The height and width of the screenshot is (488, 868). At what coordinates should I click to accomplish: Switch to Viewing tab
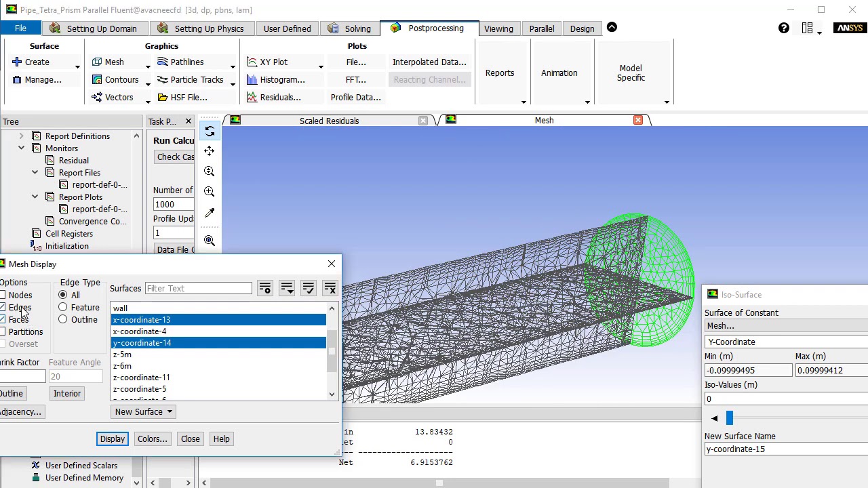point(498,28)
